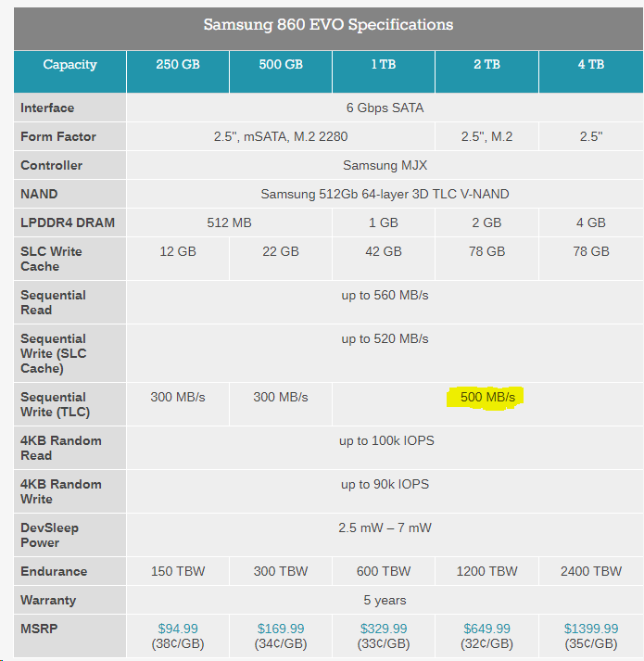Select the 6 Gbps SATA value
The width and height of the screenshot is (644, 661).
[385, 108]
